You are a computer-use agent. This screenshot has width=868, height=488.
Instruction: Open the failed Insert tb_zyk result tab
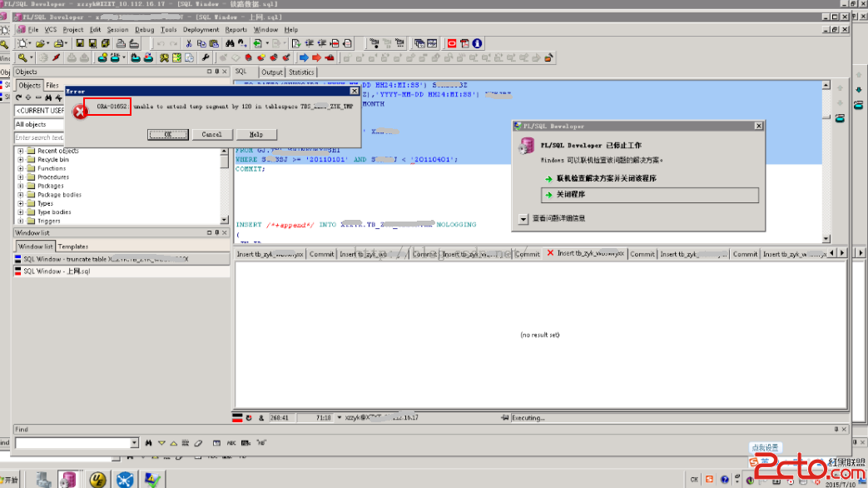[x=585, y=254]
